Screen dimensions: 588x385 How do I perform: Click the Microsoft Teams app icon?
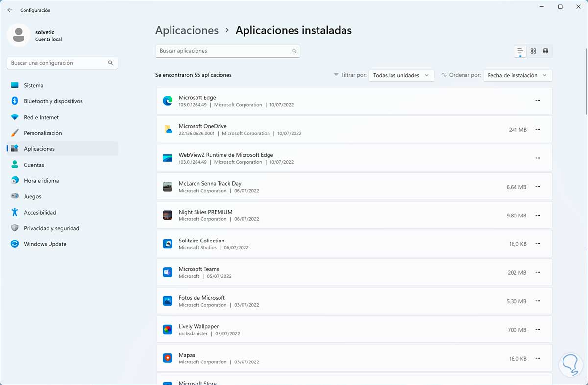(168, 272)
